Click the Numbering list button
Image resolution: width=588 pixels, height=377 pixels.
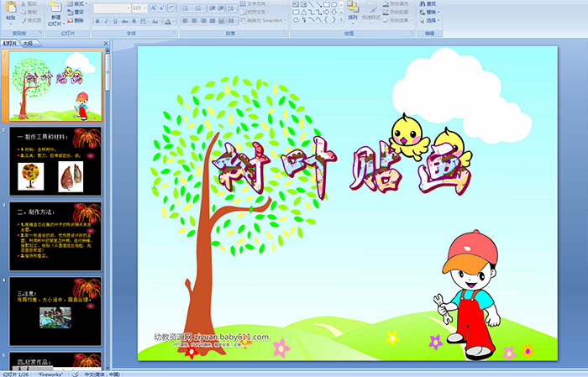pyautogui.click(x=199, y=8)
